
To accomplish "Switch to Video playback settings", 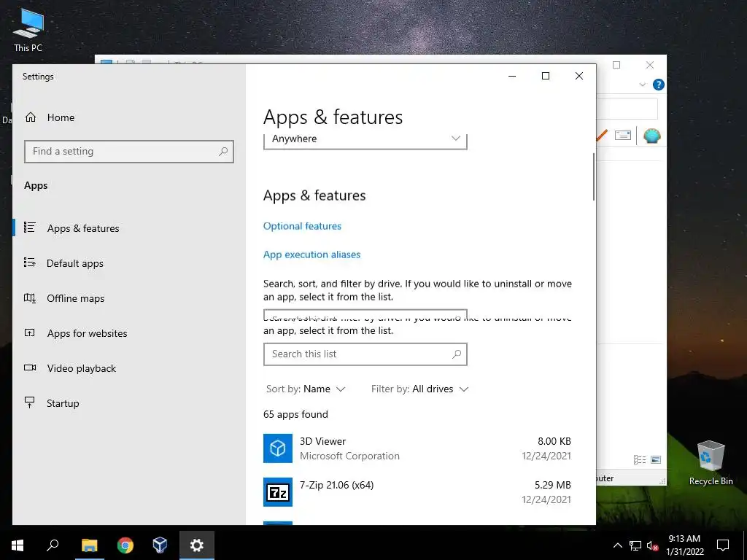I will point(82,368).
